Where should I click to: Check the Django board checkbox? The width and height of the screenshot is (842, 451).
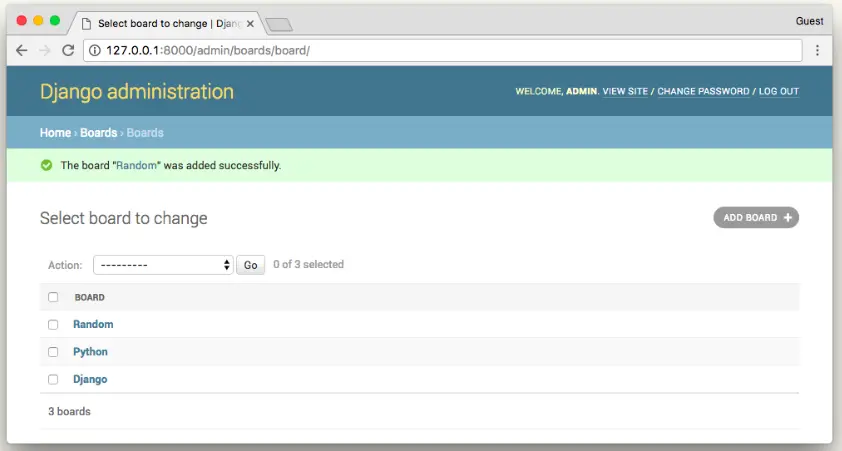(53, 380)
